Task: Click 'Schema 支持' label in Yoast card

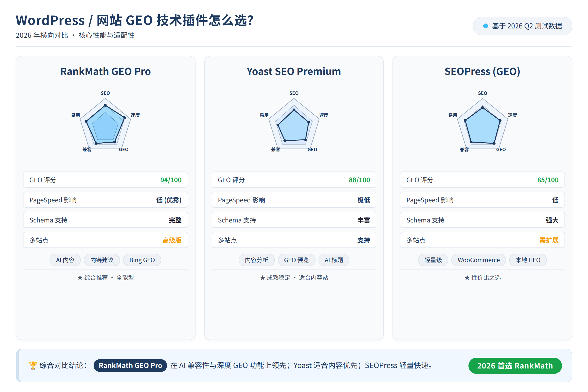Action: tap(237, 220)
